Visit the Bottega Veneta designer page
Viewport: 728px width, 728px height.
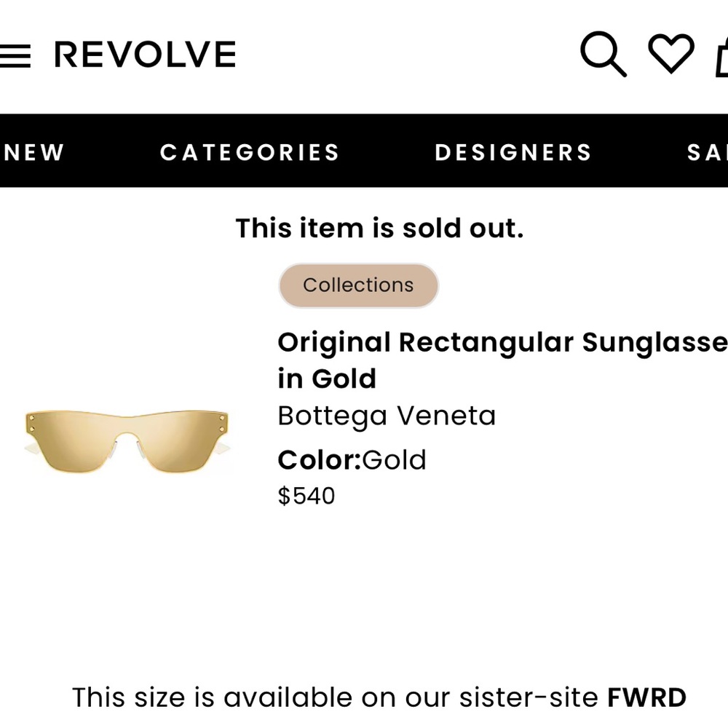[387, 415]
